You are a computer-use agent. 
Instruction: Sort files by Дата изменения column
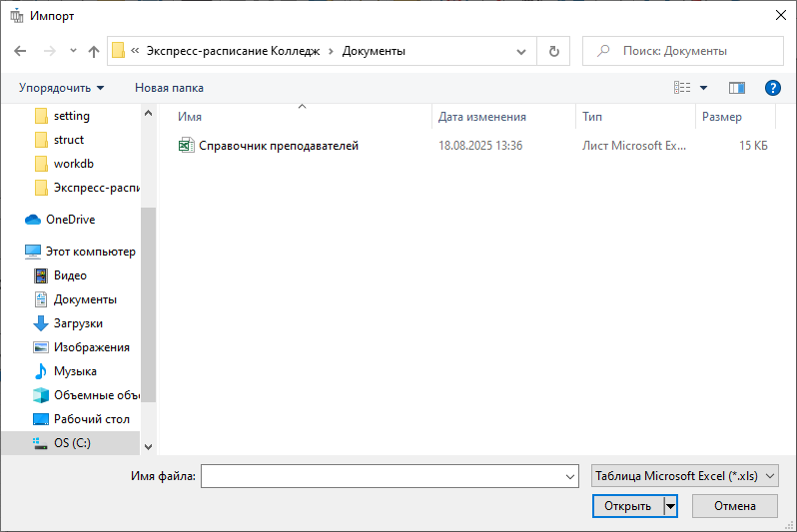pyautogui.click(x=482, y=117)
